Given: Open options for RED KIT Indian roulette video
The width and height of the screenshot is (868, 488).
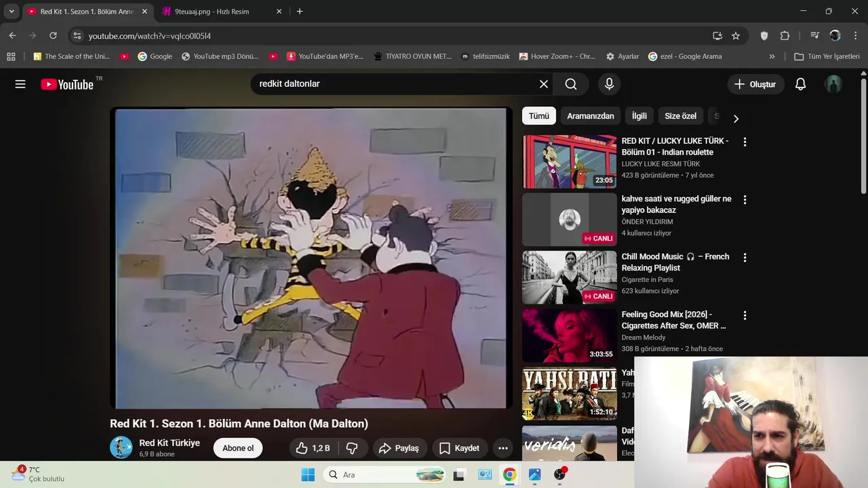Looking at the screenshot, I should click(745, 142).
